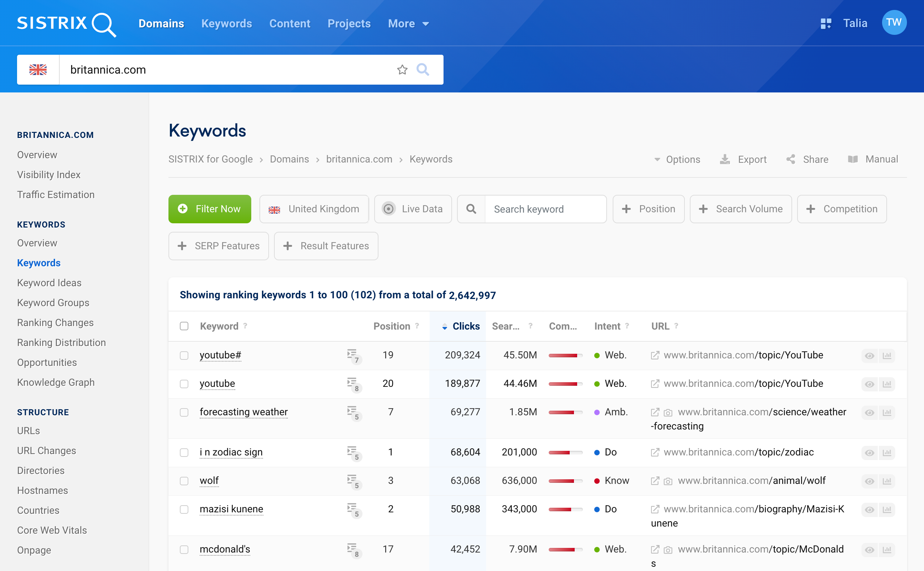This screenshot has width=924, height=571.
Task: Click the SISTRIX logo
Action: (66, 24)
